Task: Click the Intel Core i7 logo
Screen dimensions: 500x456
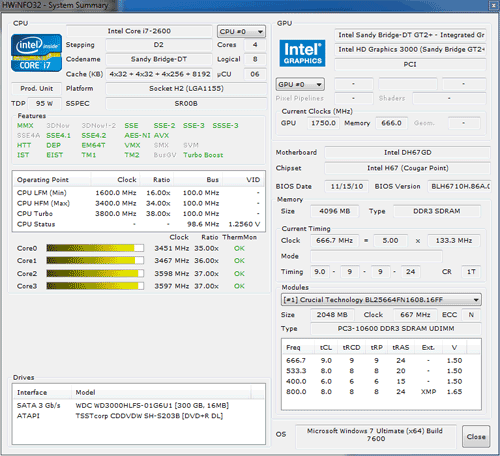Action: pyautogui.click(x=36, y=53)
